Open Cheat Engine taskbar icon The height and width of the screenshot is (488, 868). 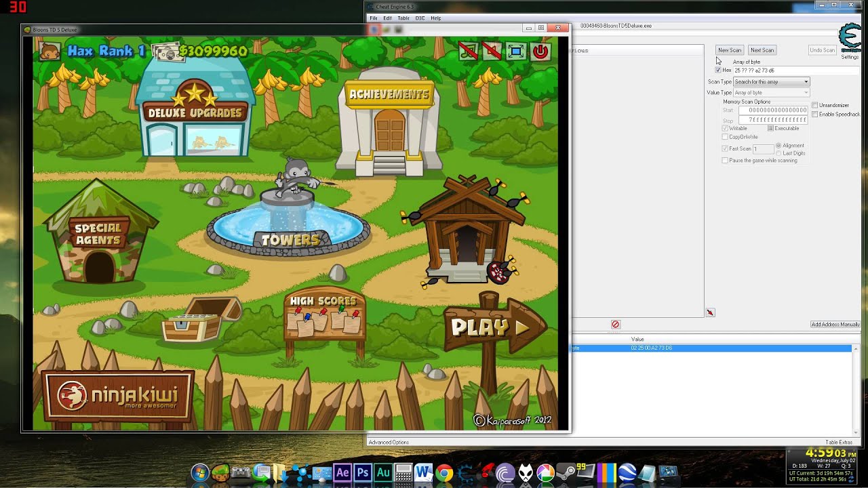[464, 472]
